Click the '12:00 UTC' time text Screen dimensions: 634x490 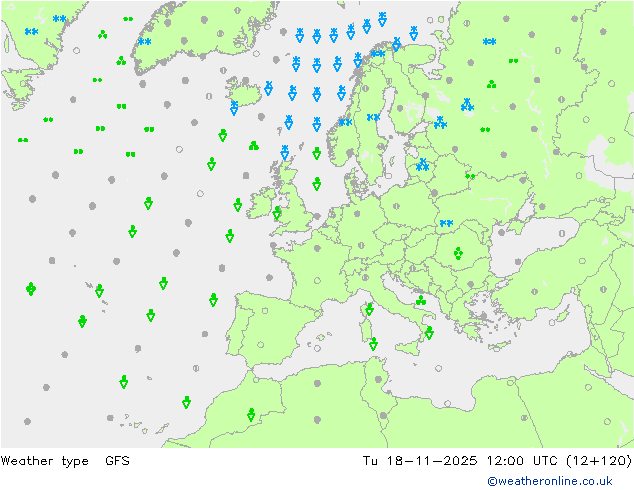522,461
